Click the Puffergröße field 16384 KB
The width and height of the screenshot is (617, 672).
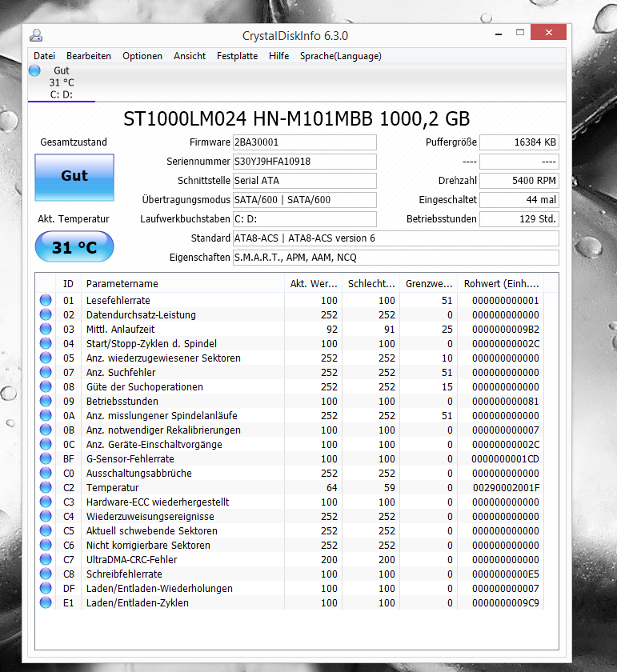pyautogui.click(x=519, y=142)
